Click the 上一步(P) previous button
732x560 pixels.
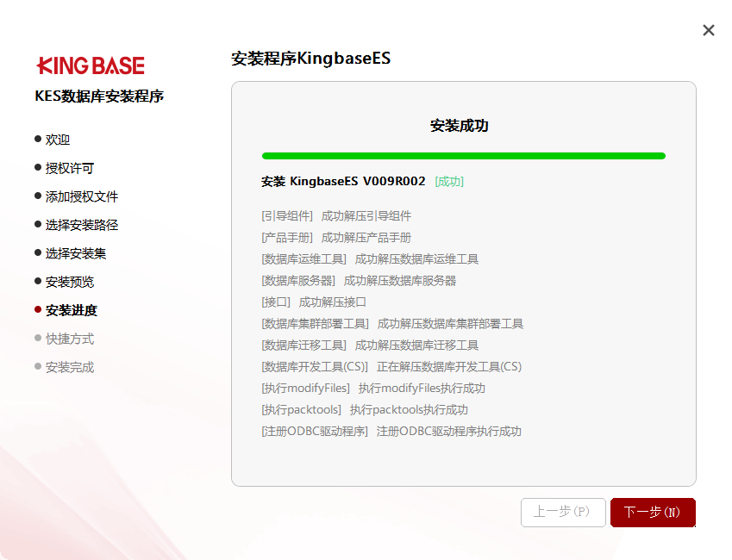[x=563, y=513]
